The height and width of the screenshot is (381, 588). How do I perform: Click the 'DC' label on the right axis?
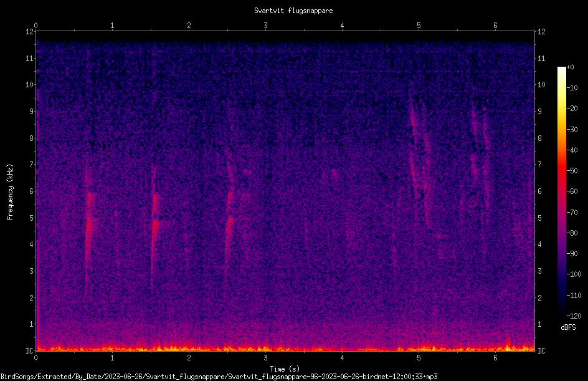(541, 350)
